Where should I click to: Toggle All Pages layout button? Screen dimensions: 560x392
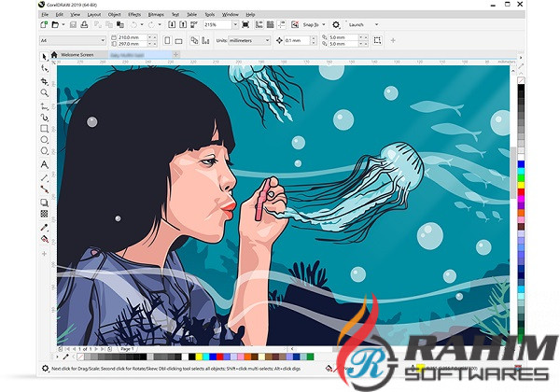point(194,40)
